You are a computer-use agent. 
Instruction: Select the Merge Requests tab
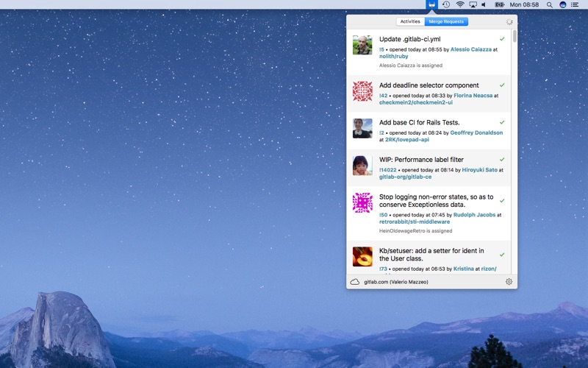[x=446, y=21]
